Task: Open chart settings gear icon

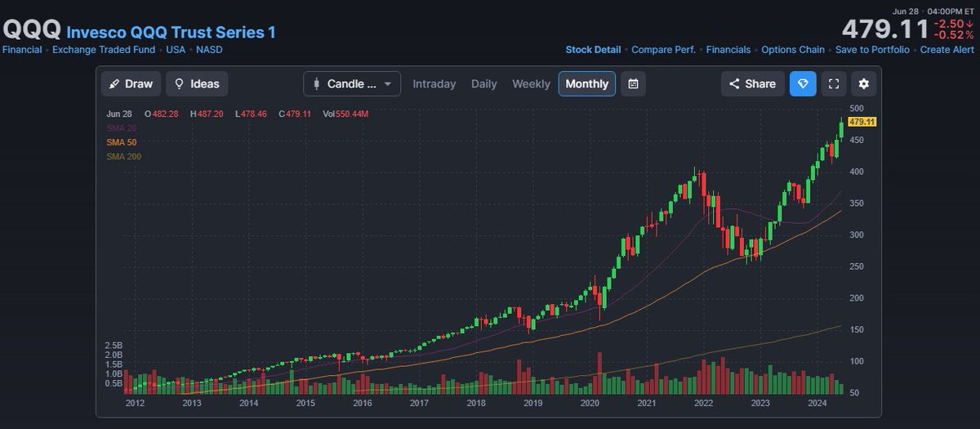Action: coord(864,83)
